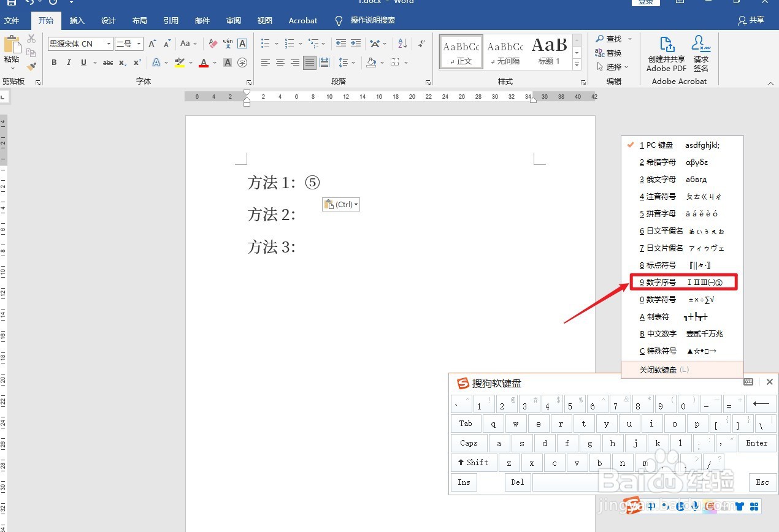Increase font size with the grow-font icon
The width and height of the screenshot is (779, 532).
tap(153, 44)
